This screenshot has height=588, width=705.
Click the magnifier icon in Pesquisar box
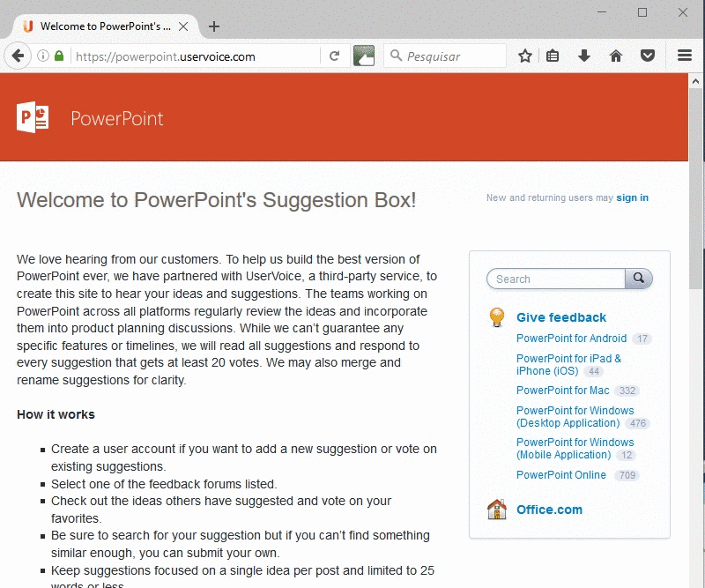coord(396,56)
